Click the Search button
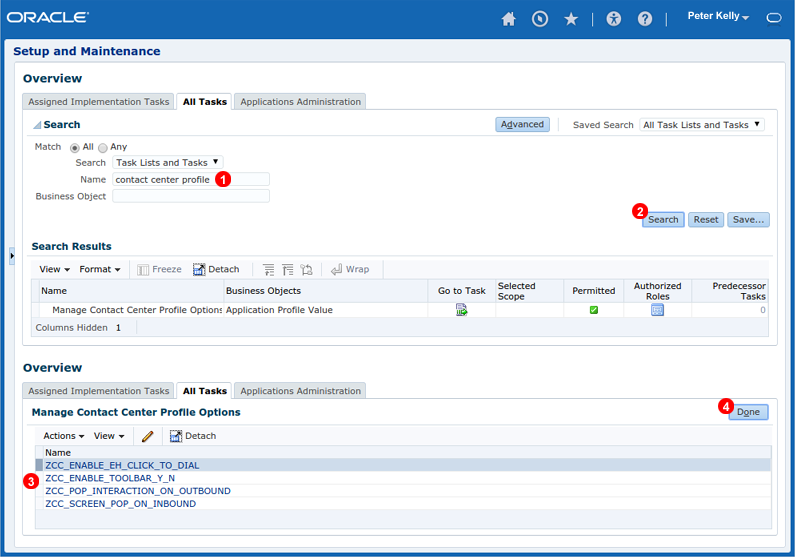Screen dimensions: 795x557 click(663, 220)
